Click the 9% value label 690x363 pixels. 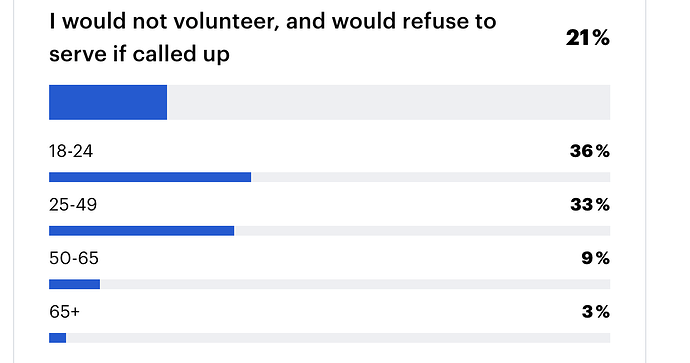[x=595, y=258]
